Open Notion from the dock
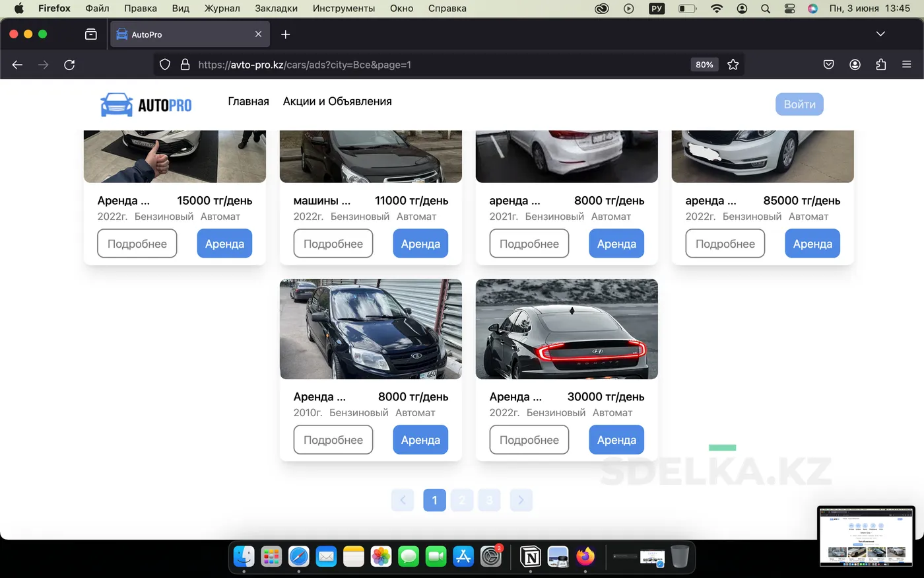This screenshot has width=924, height=578. [x=531, y=557]
